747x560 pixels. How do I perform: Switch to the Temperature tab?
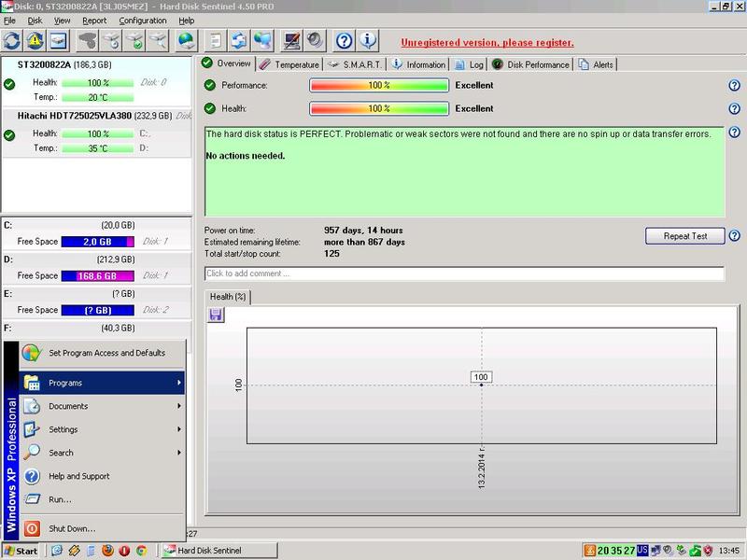click(289, 64)
